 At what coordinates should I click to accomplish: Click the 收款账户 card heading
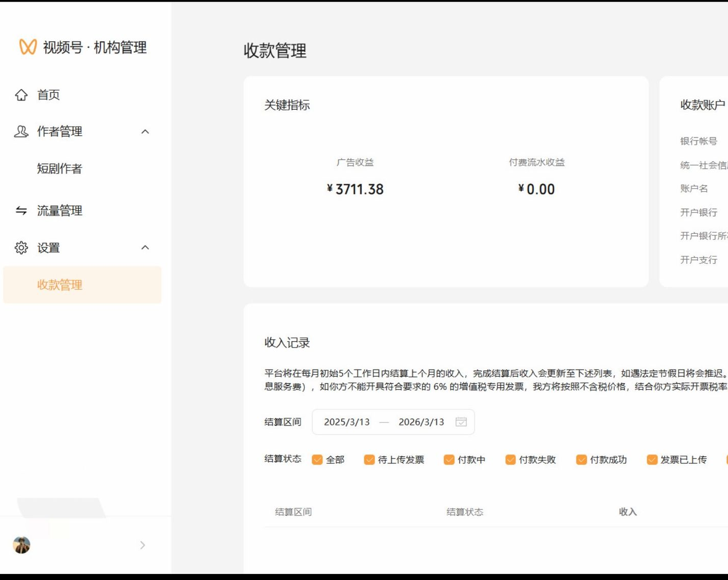tap(703, 105)
